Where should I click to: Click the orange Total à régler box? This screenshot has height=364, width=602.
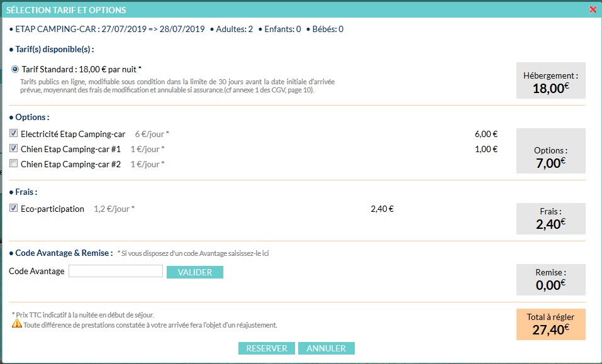click(x=550, y=324)
